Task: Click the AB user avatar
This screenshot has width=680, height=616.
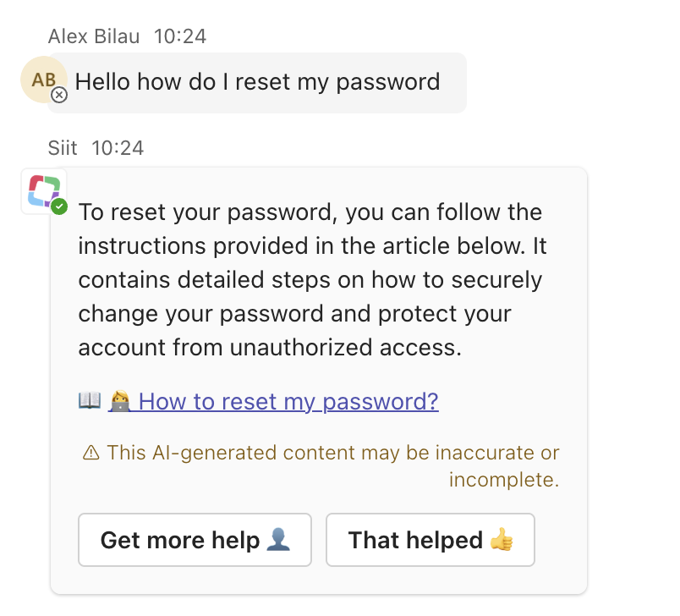Action: [42, 80]
